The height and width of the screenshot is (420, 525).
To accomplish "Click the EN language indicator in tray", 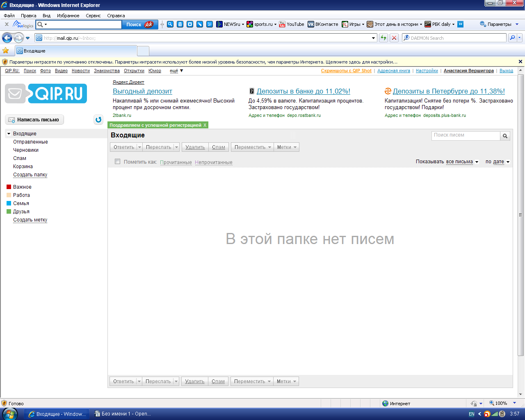I will (472, 414).
